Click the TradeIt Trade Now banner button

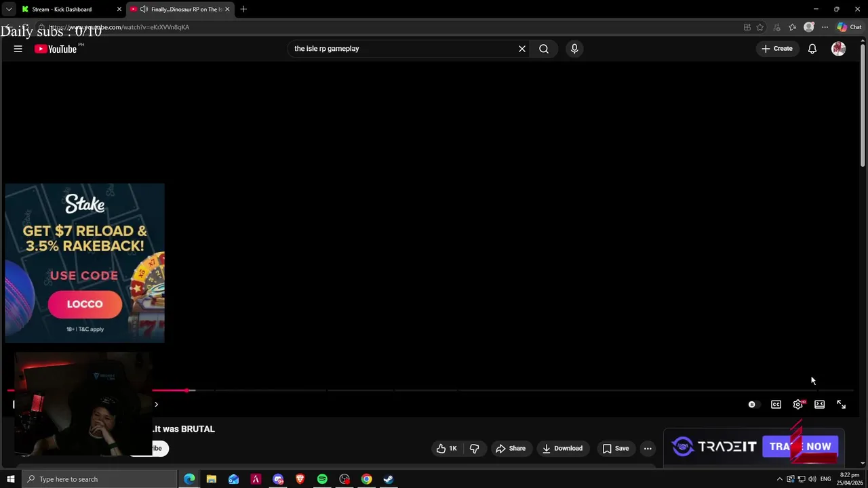(x=800, y=447)
